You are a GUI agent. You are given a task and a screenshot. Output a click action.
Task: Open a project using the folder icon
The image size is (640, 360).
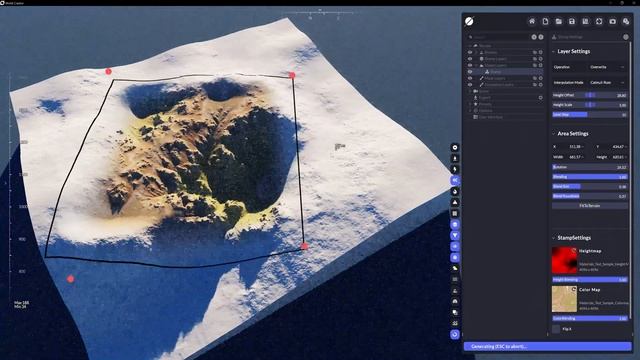[558, 21]
